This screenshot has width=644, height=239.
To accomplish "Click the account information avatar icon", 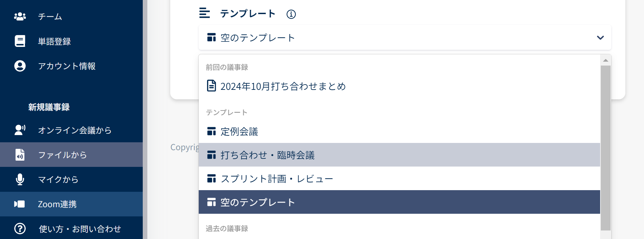I will (x=20, y=66).
